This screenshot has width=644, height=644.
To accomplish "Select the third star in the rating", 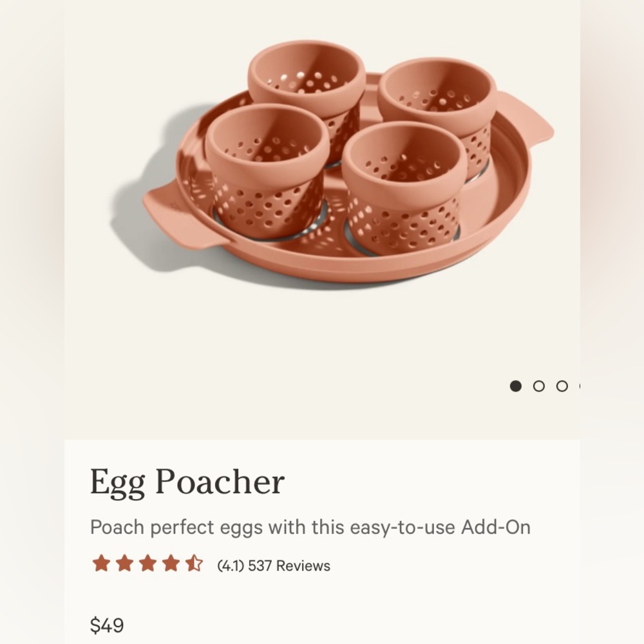I will (x=148, y=564).
